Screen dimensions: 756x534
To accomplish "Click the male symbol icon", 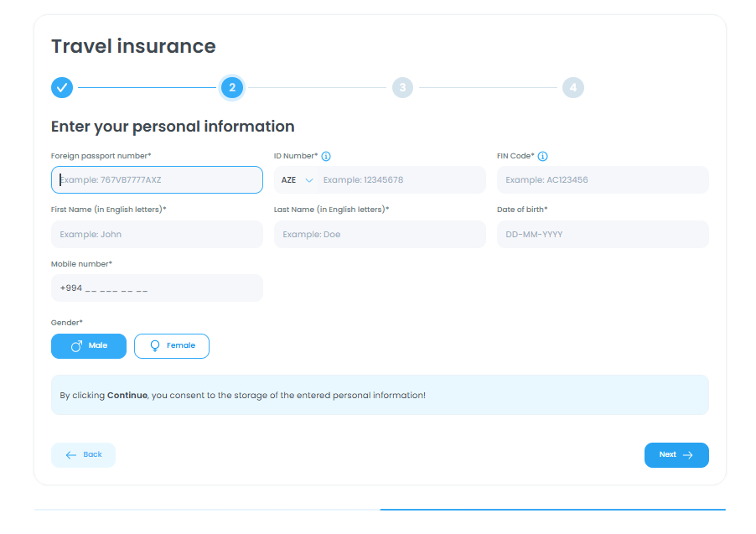I will point(76,346).
